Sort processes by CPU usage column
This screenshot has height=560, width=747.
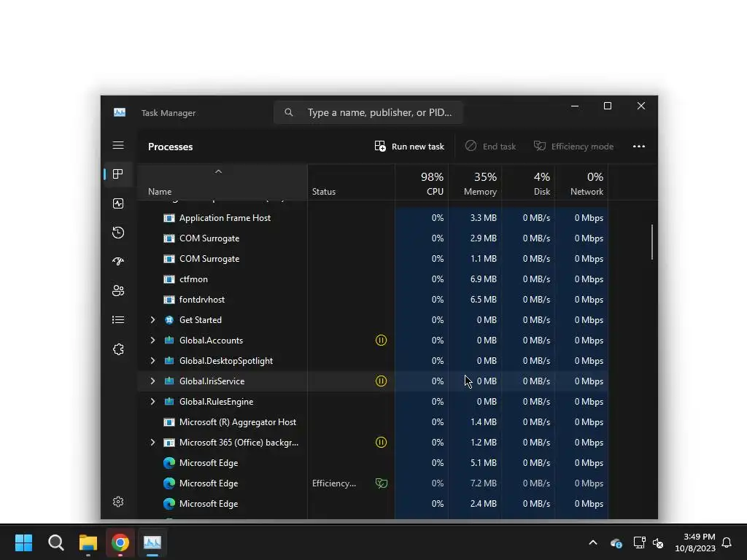[x=422, y=183]
